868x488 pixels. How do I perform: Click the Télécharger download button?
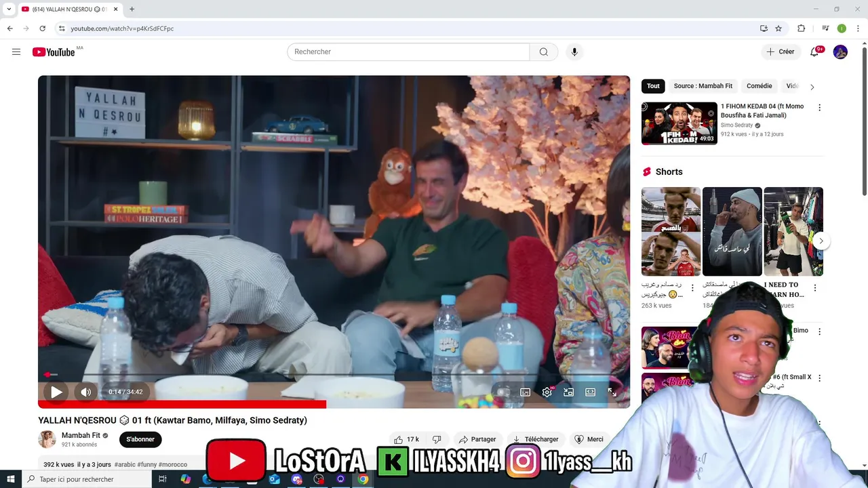(x=536, y=439)
